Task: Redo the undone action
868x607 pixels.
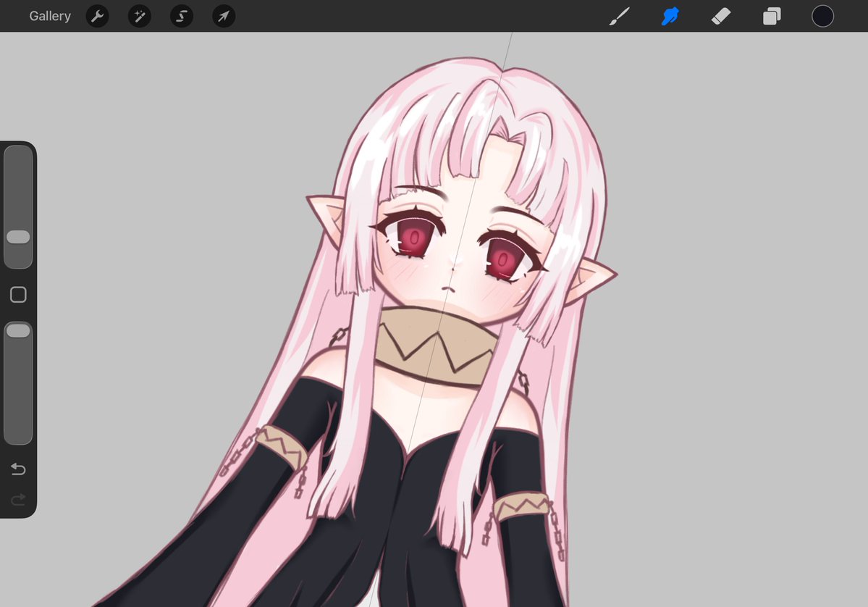Action: (18, 500)
